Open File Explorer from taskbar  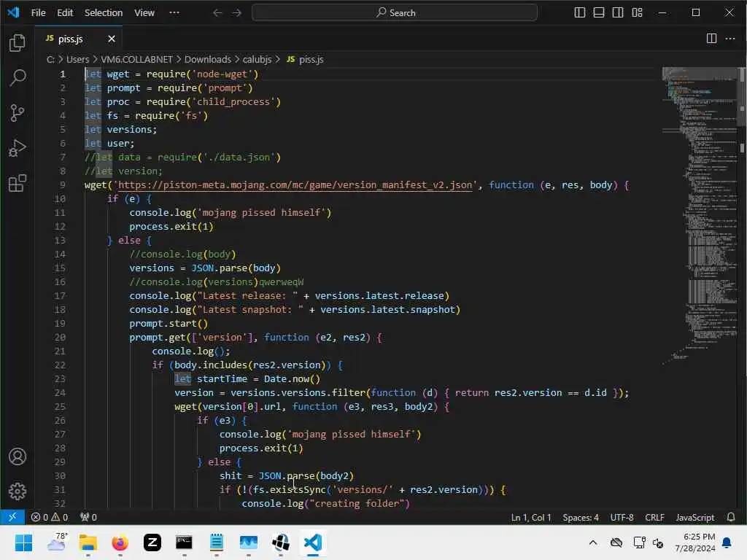(88, 542)
